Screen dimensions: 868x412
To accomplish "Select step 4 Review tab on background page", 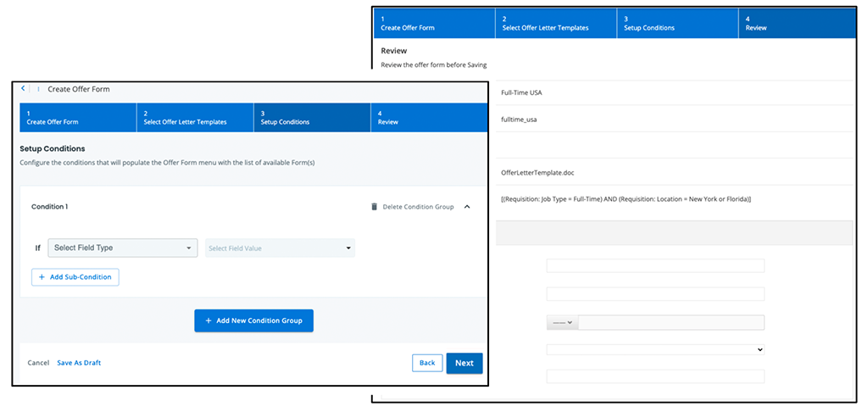I will 797,23.
